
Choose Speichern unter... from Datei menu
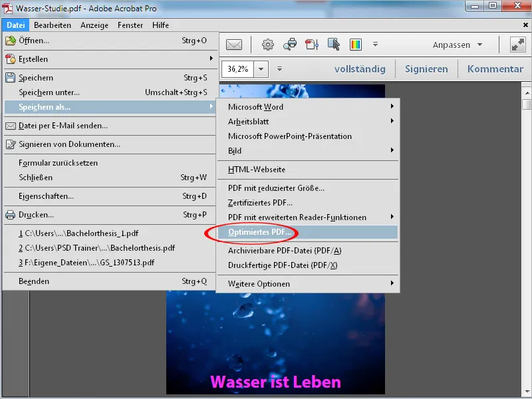(109, 92)
